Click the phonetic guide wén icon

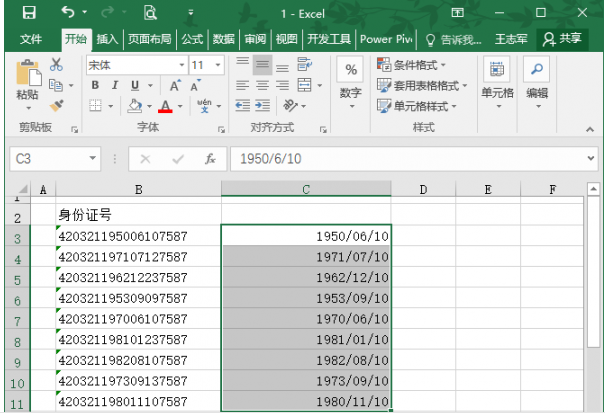tap(204, 105)
